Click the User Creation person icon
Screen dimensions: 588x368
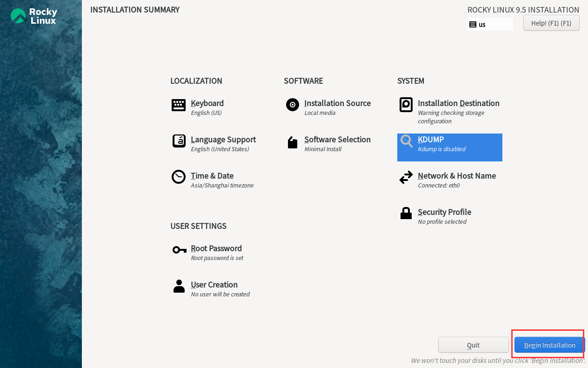click(x=179, y=286)
